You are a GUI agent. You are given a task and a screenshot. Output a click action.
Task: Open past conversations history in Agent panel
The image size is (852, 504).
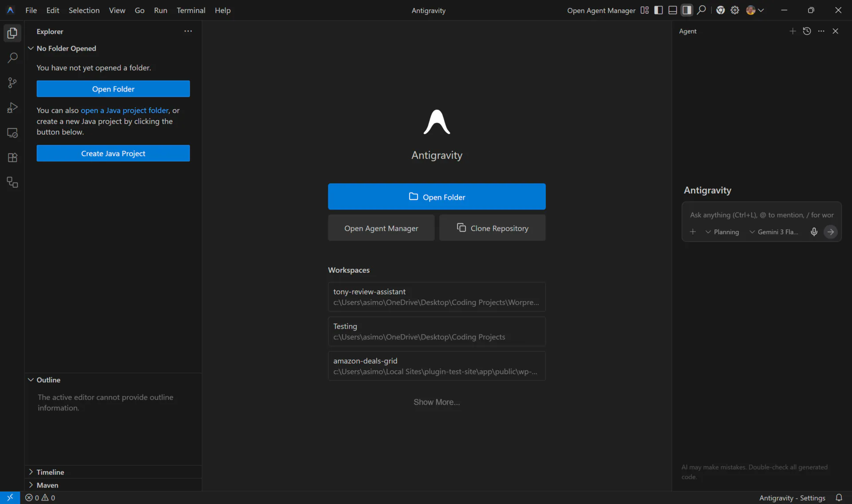(807, 31)
